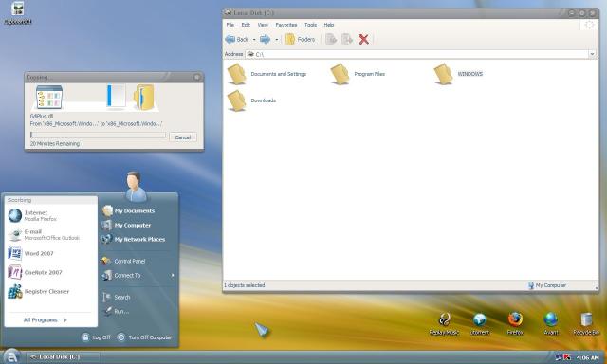Click Local Disk (C:) taskbar button
Image resolution: width=607 pixels, height=364 pixels.
[64, 356]
